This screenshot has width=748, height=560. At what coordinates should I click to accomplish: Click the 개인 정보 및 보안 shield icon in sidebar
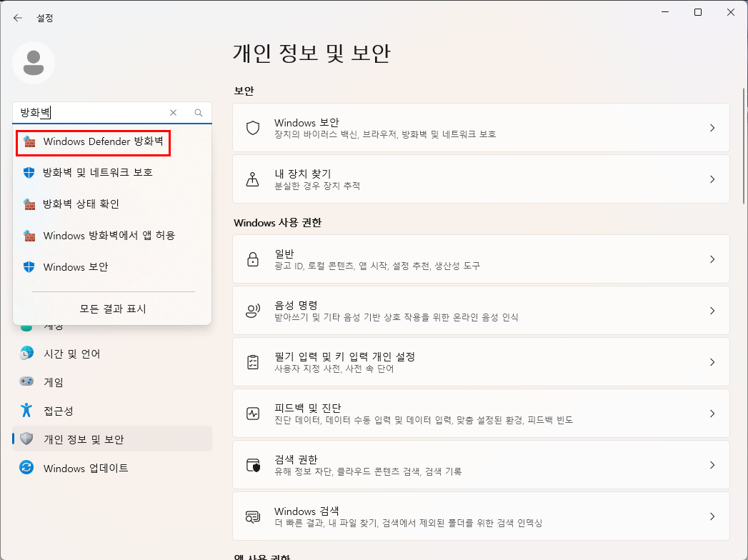pyautogui.click(x=26, y=439)
